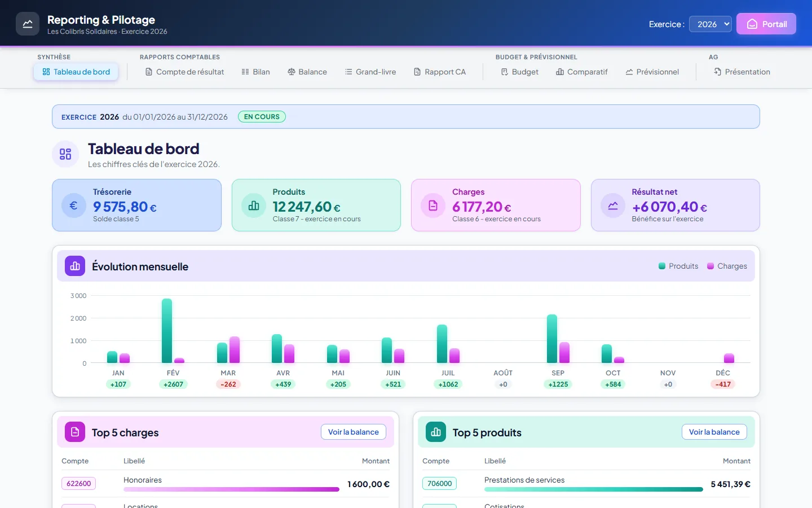Click the Trésorerie amount 9 575,80 €
The image size is (812, 508).
coord(125,207)
